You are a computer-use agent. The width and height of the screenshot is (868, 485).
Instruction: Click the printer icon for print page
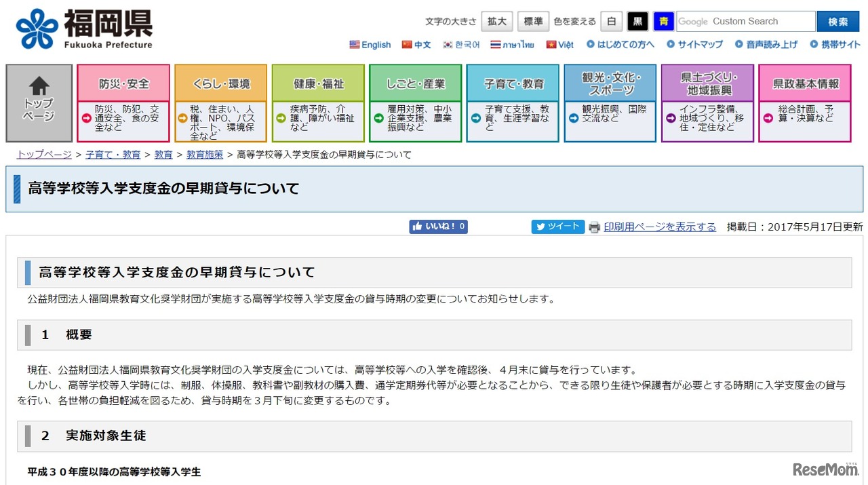coord(594,227)
